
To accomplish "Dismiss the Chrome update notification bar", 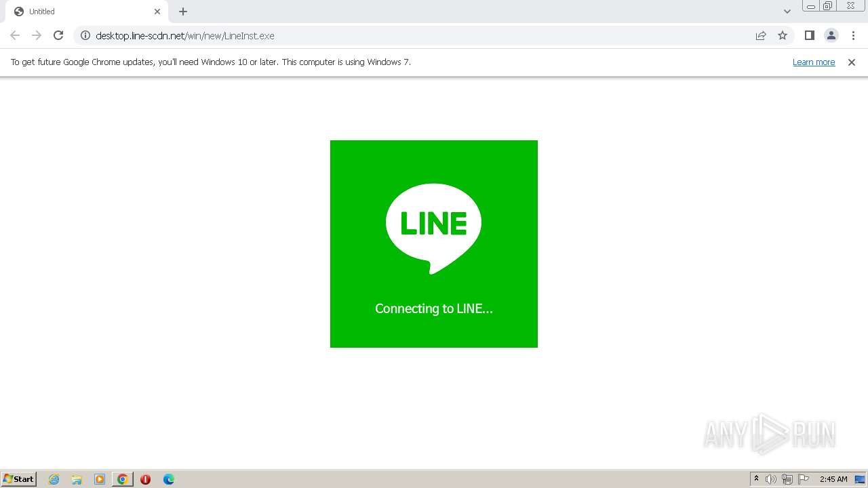I will click(x=852, y=62).
